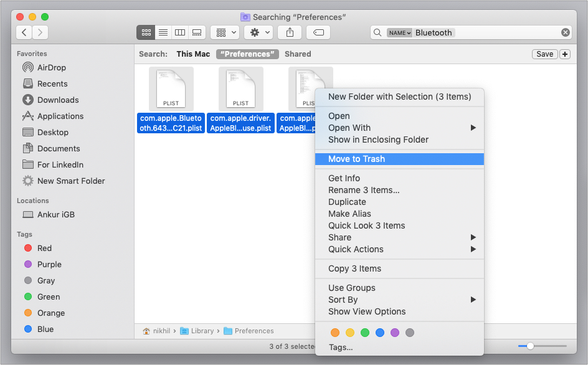
Task: Save the current search
Action: (x=544, y=54)
